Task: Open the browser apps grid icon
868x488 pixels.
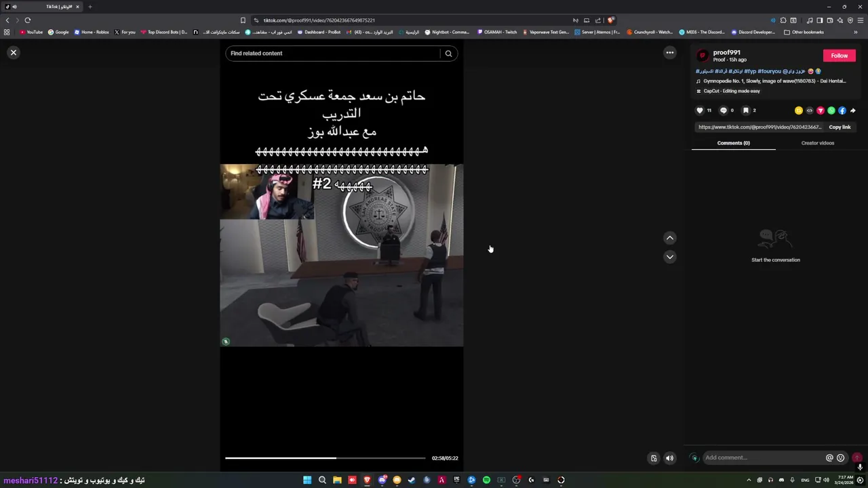Action: [7, 32]
